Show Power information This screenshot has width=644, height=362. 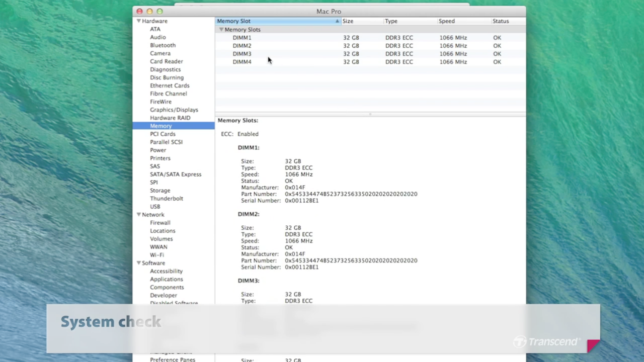157,150
